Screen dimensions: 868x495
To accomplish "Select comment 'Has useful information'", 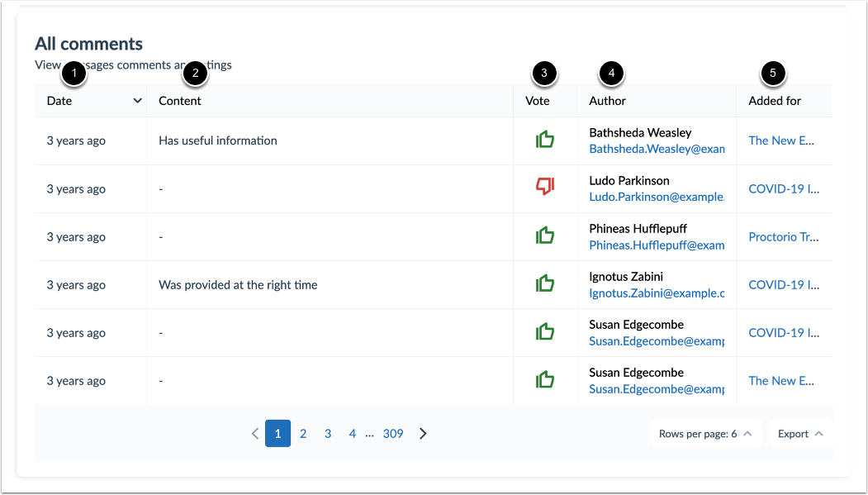I will (x=217, y=140).
